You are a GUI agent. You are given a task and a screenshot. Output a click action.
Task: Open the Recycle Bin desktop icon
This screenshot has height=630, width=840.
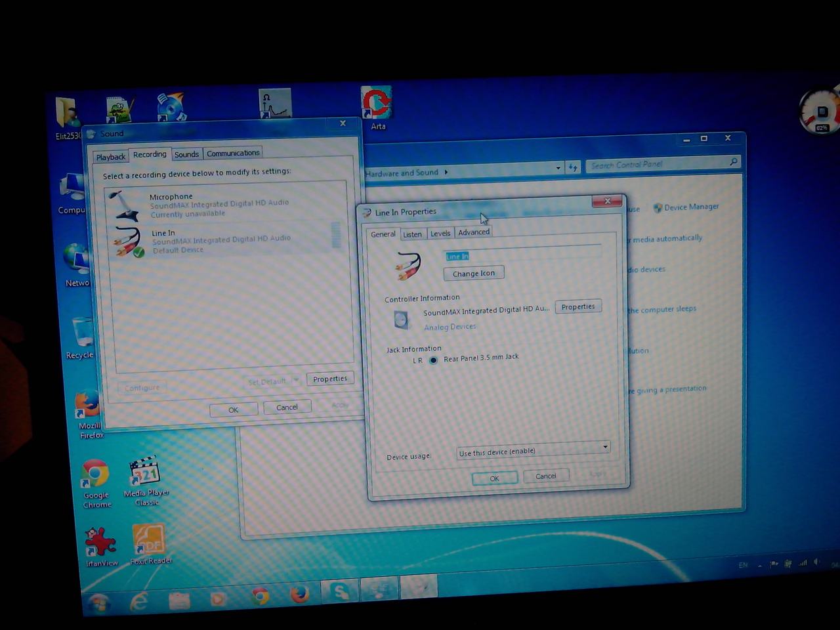pyautogui.click(x=80, y=339)
